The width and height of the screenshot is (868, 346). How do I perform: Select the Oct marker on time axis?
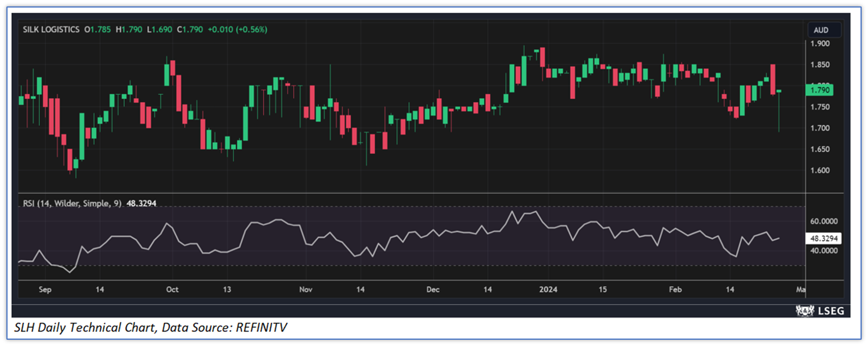[x=172, y=289]
